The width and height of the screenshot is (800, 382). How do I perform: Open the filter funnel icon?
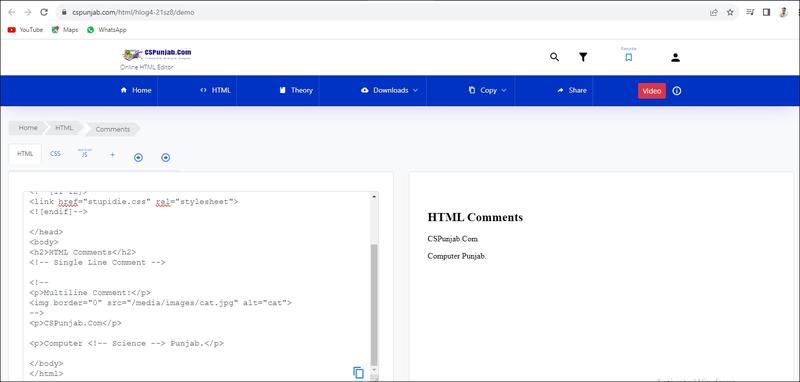coord(583,57)
